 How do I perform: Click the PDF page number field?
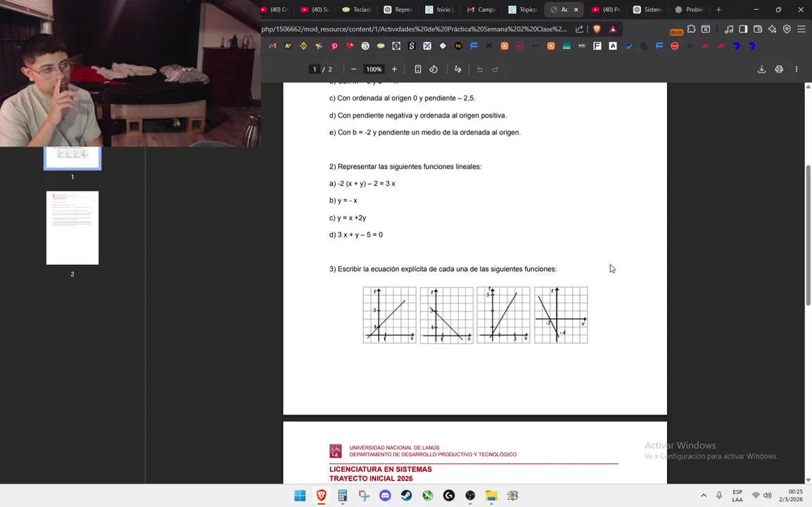314,70
